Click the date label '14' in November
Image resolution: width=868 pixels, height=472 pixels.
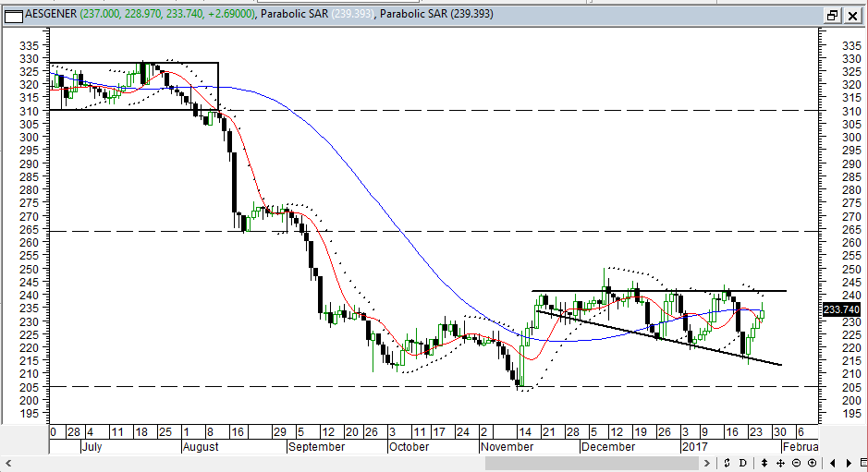525,432
